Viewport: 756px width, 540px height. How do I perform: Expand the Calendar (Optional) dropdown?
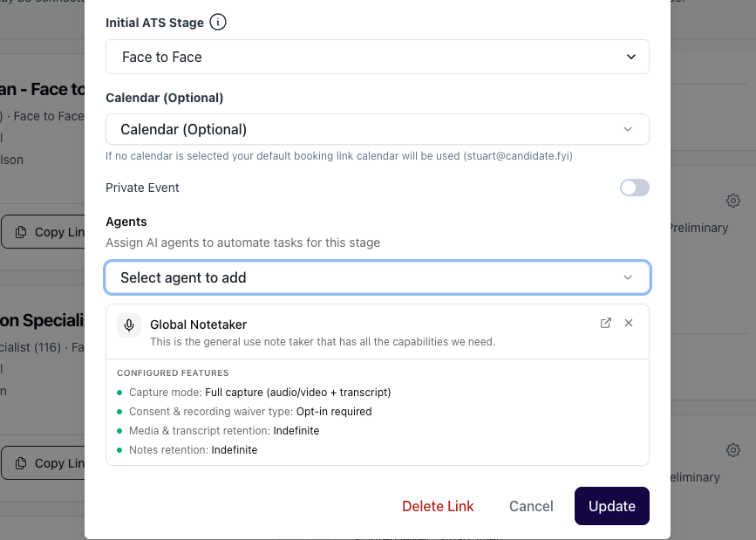coord(378,129)
